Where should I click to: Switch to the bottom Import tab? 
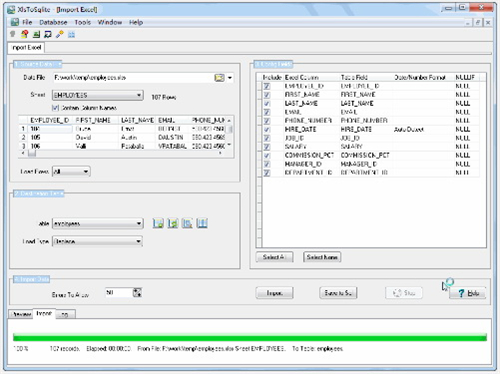44,314
